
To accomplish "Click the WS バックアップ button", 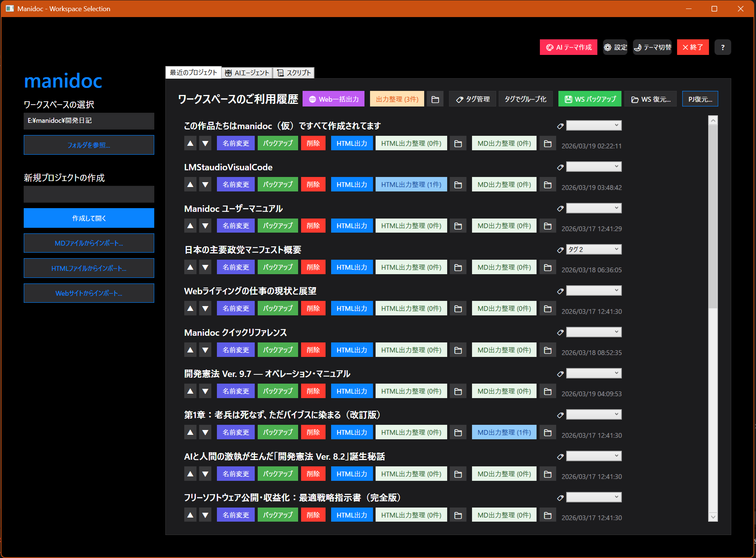I will 590,99.
